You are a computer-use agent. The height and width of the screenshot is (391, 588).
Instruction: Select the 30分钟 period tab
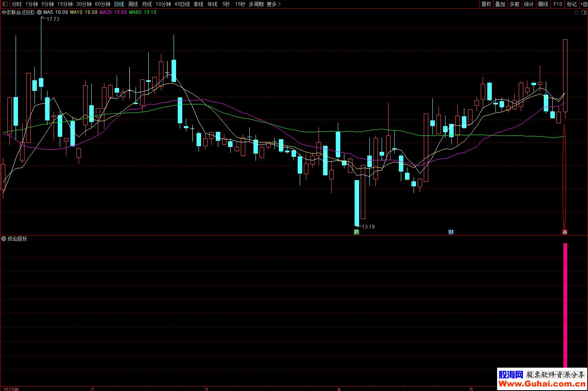(84, 4)
